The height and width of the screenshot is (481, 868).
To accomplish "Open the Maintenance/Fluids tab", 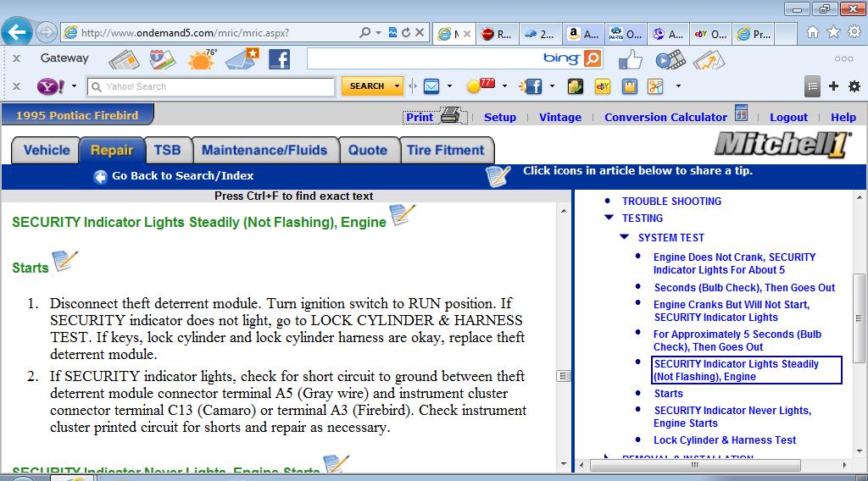I will coord(264,150).
